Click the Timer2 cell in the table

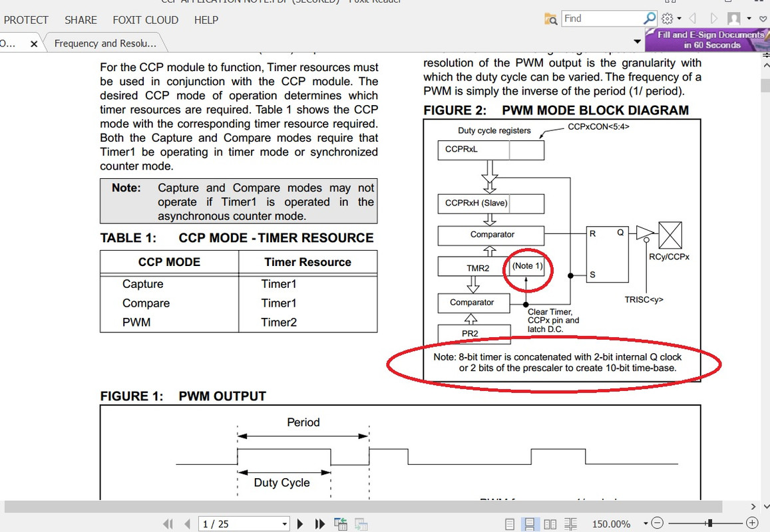click(279, 323)
